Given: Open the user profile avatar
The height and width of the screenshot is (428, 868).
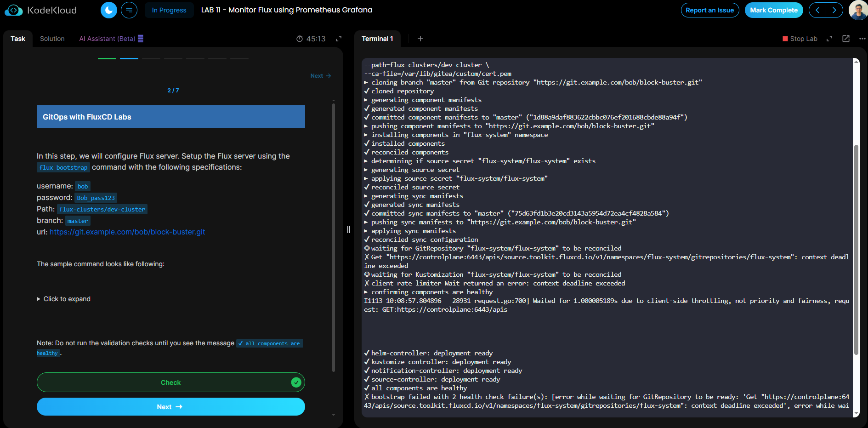Looking at the screenshot, I should 858,10.
